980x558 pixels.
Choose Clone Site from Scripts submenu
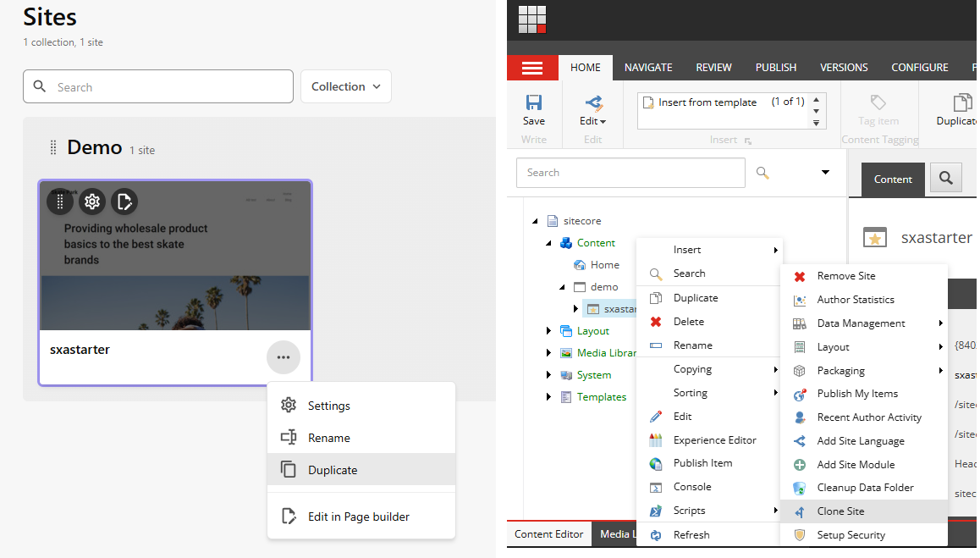point(840,511)
